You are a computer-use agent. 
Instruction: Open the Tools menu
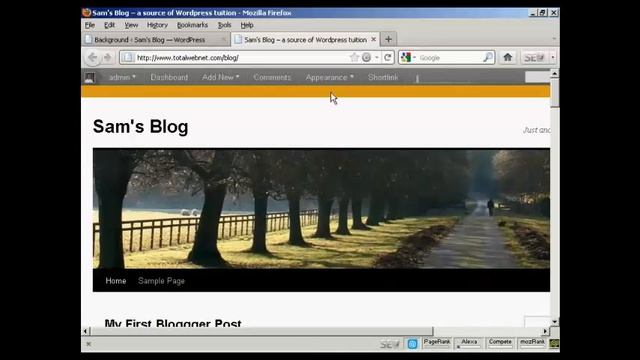[224, 25]
